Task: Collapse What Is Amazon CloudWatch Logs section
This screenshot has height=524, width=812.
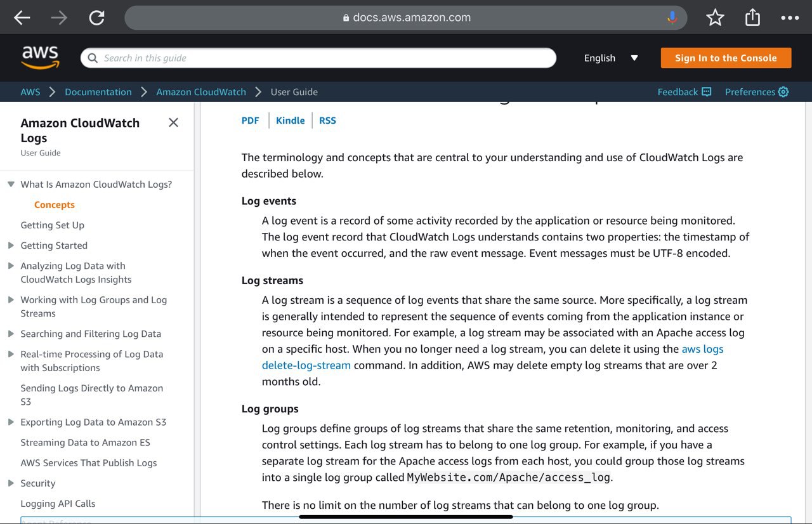Action: 11,185
